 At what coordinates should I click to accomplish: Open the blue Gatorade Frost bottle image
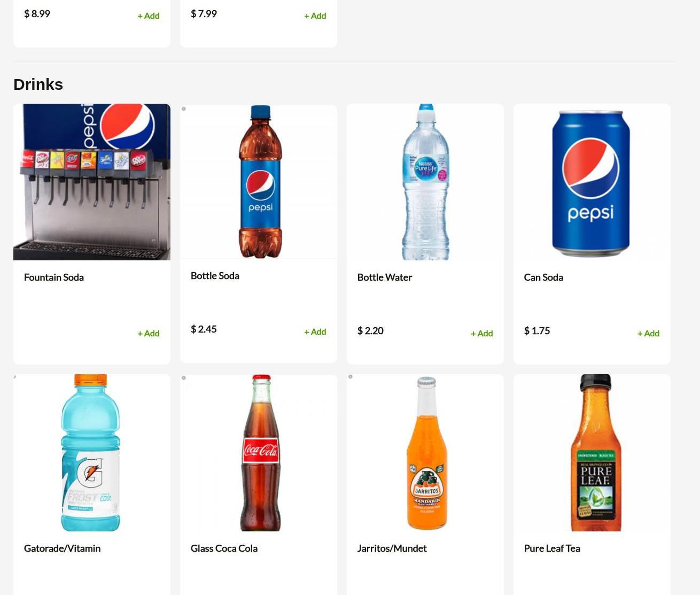[92, 453]
